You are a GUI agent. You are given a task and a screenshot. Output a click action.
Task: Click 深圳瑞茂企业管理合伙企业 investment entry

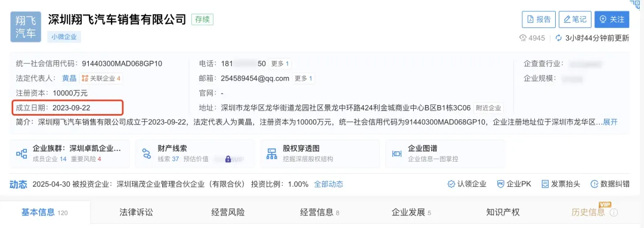181,184
